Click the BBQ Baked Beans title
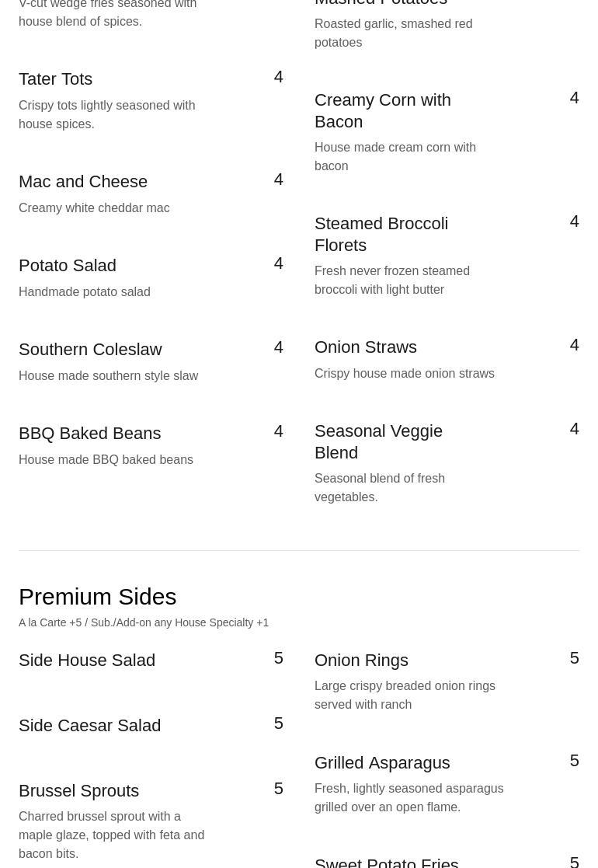The width and height of the screenshot is (598, 868). pos(90,434)
